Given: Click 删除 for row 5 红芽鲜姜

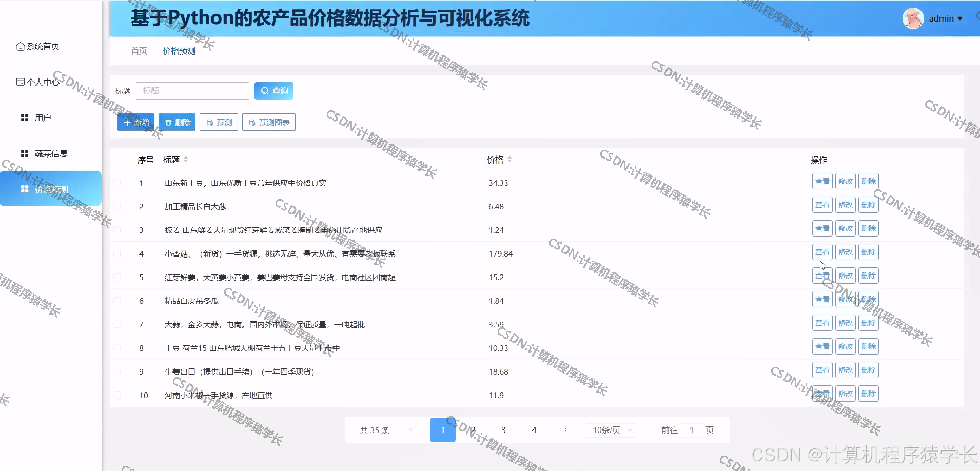Looking at the screenshot, I should (869, 276).
